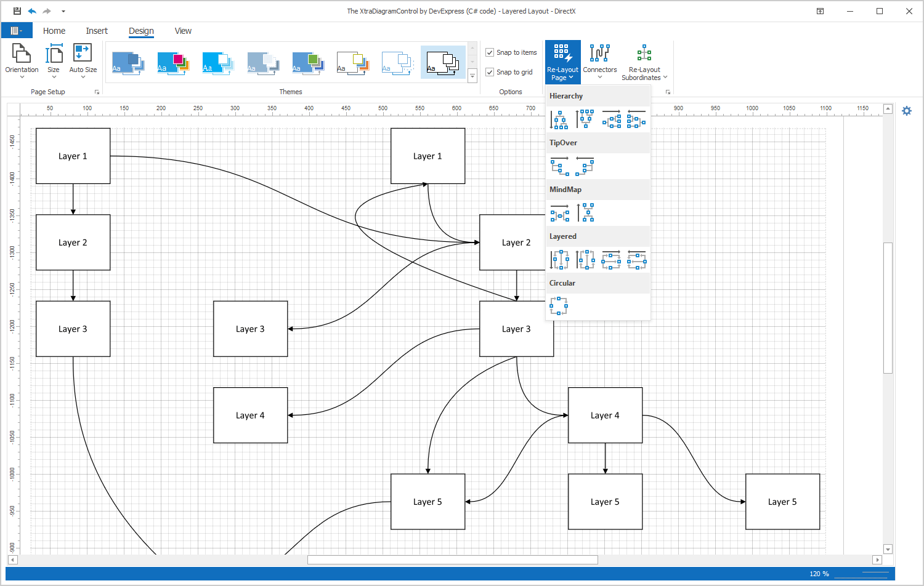Click the Auto Size button
The image size is (924, 586).
click(83, 62)
